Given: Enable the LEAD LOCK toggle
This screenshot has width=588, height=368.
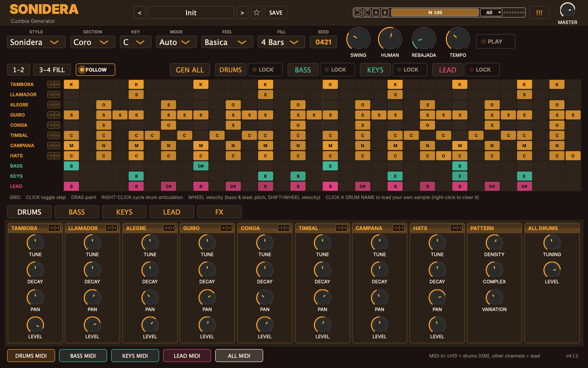Looking at the screenshot, I should 482,70.
